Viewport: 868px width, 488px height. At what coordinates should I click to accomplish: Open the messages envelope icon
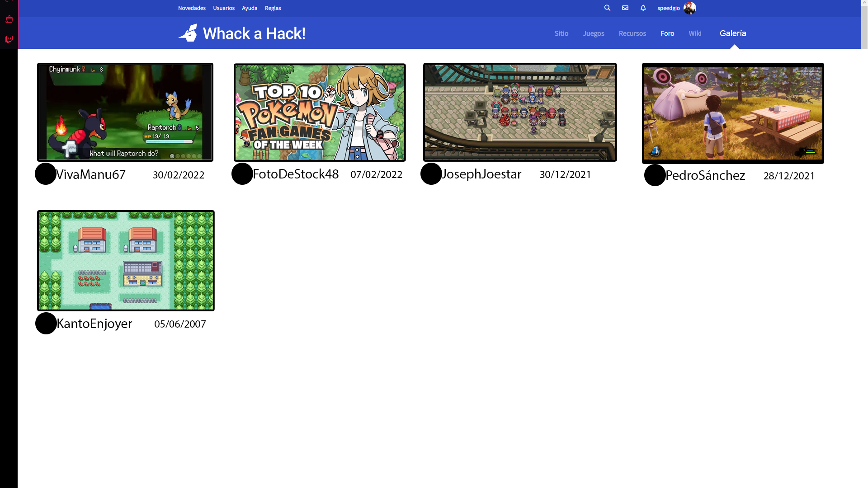click(625, 8)
